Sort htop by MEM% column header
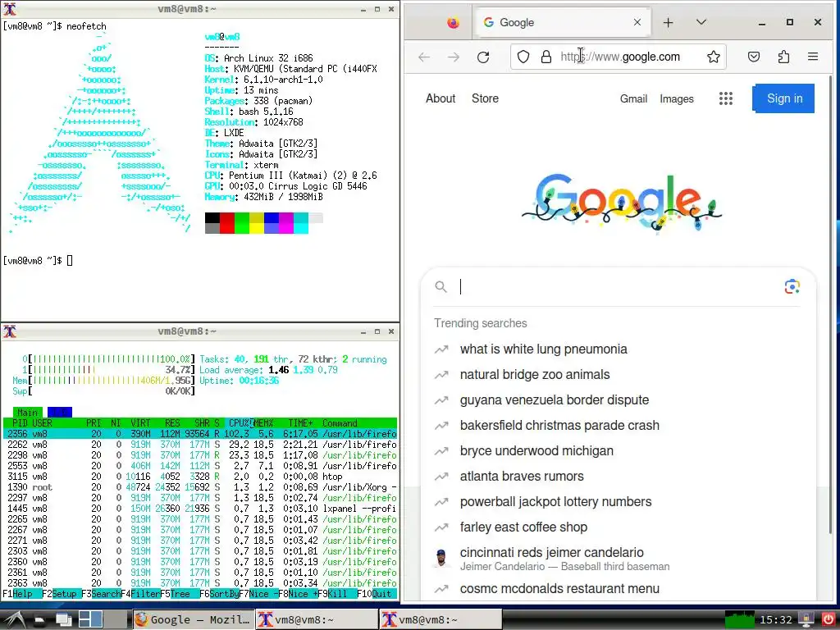 tap(263, 423)
